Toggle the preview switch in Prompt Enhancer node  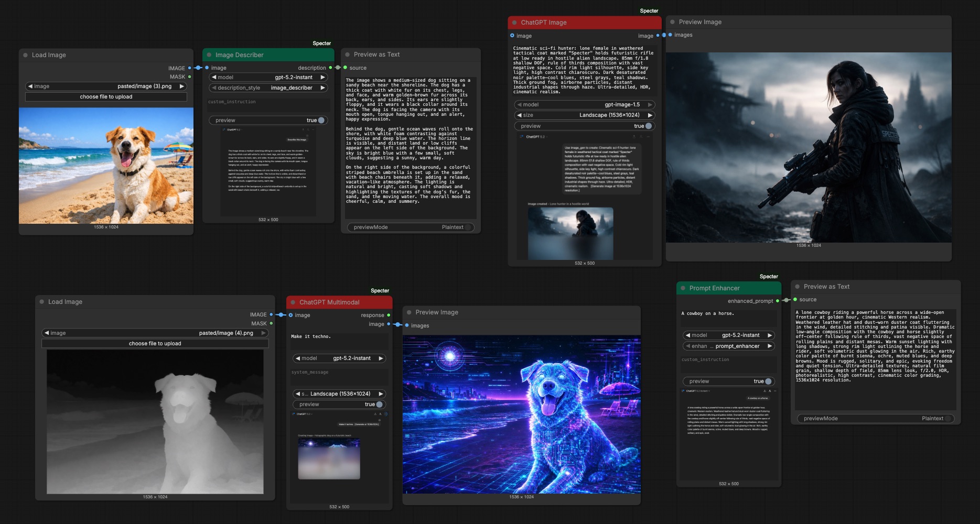(768, 381)
